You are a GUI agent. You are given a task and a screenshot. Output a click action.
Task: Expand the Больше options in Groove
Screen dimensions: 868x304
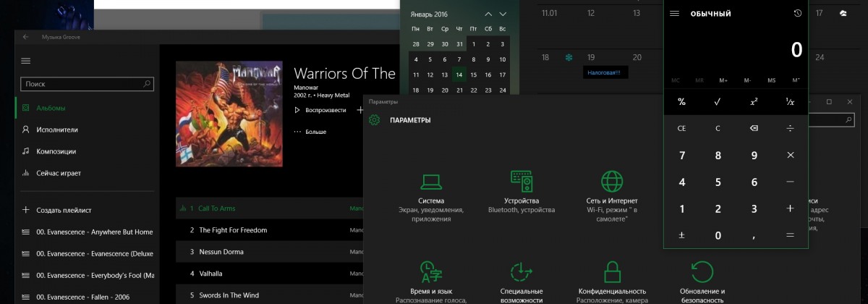(x=310, y=132)
